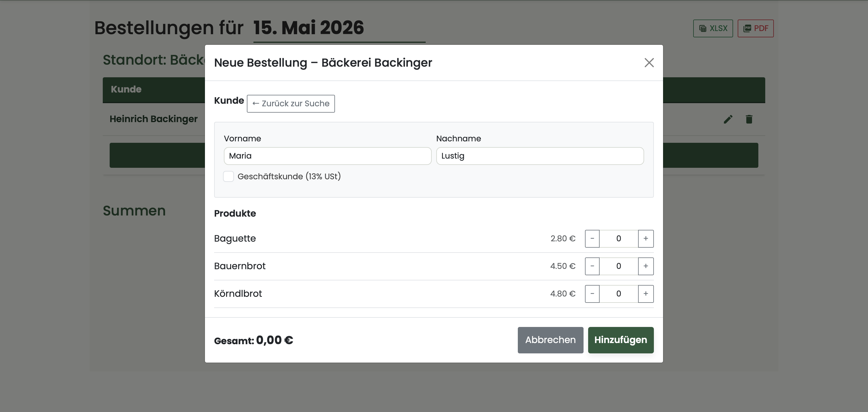Screen dimensions: 868x412
Task: Decrease Baguette quantity with minus button
Action: point(592,239)
